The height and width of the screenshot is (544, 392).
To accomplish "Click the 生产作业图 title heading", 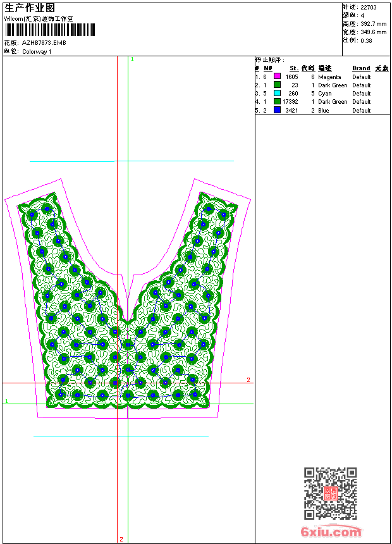I will pyautogui.click(x=30, y=8).
